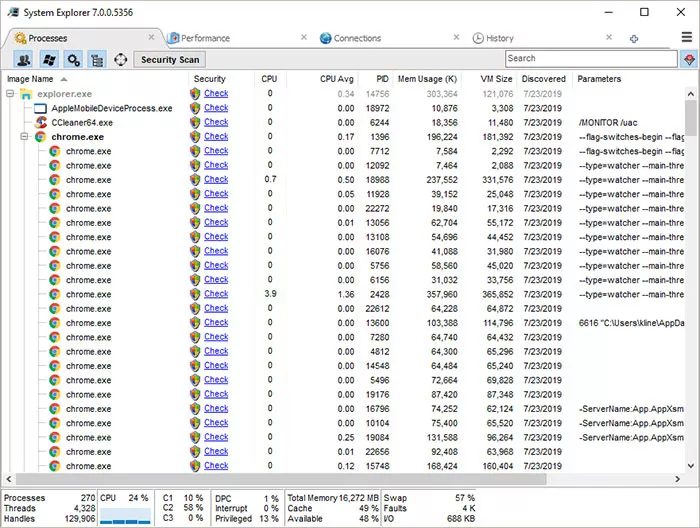Click the CPU usage graph in status bar
The height and width of the screenshot is (528, 700).
click(125, 517)
